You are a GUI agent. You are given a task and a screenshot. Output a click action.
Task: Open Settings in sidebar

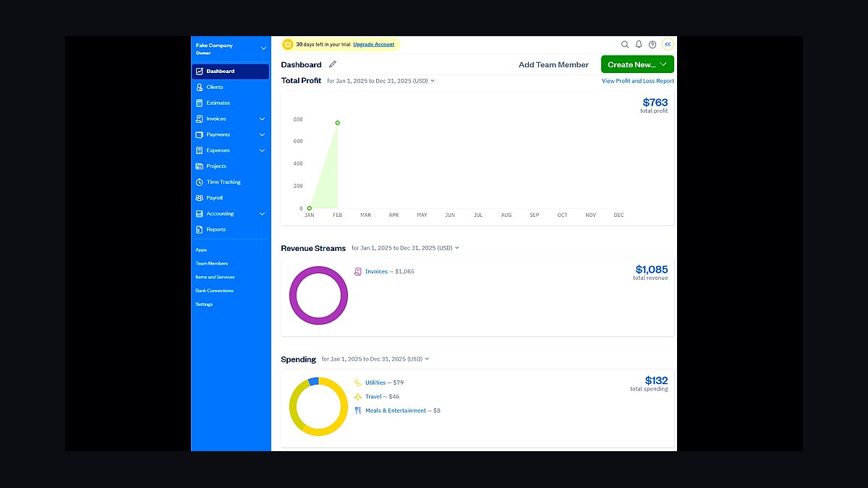pyautogui.click(x=204, y=304)
